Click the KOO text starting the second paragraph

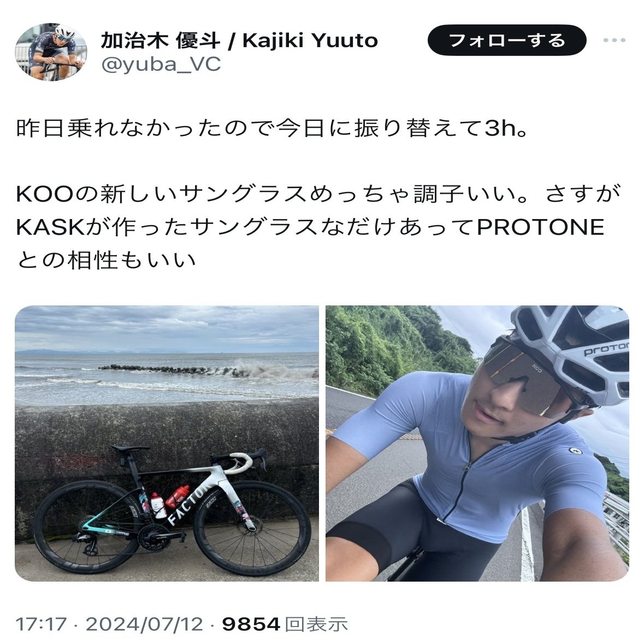click(x=44, y=194)
